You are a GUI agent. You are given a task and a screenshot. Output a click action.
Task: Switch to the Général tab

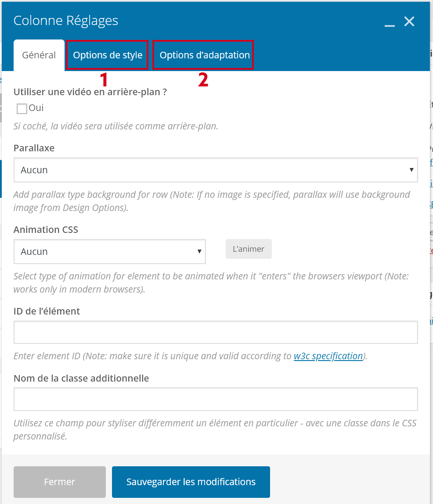(x=39, y=55)
